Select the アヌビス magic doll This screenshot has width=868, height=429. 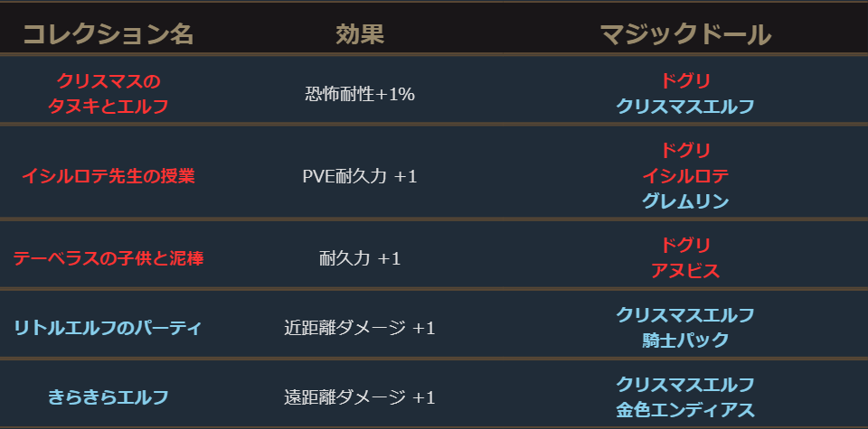tap(685, 271)
